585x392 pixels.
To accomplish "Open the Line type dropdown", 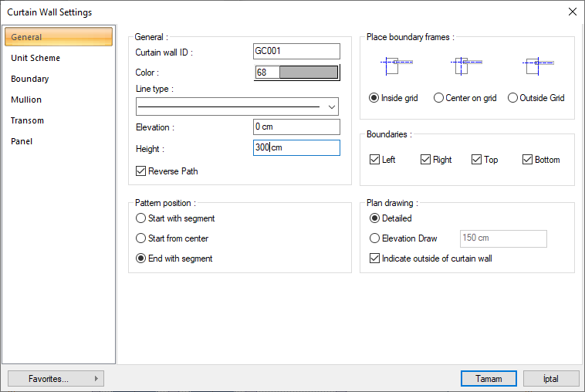I will click(x=333, y=106).
